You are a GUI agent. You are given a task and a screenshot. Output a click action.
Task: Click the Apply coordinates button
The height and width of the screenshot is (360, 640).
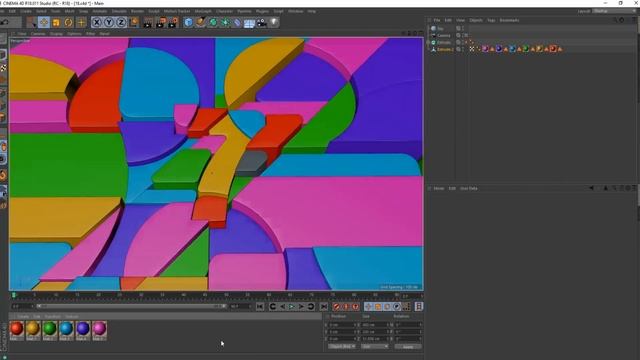click(x=408, y=347)
